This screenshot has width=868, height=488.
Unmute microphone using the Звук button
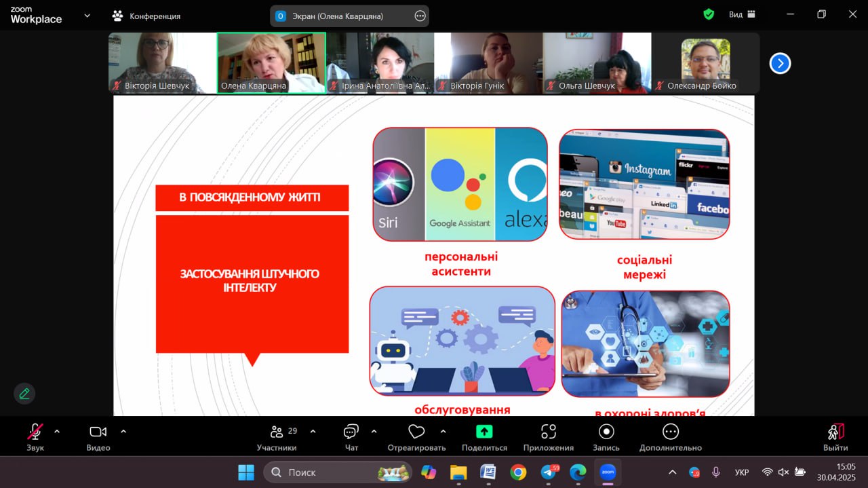[x=35, y=432]
